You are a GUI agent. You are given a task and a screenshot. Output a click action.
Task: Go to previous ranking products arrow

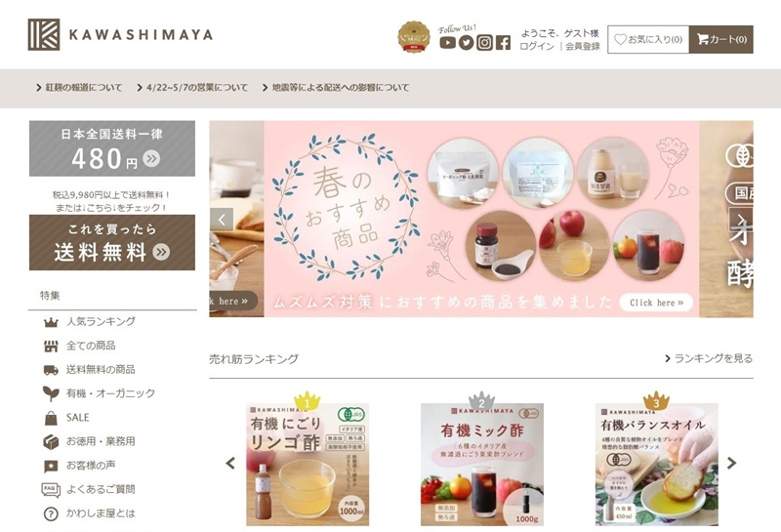point(230,464)
